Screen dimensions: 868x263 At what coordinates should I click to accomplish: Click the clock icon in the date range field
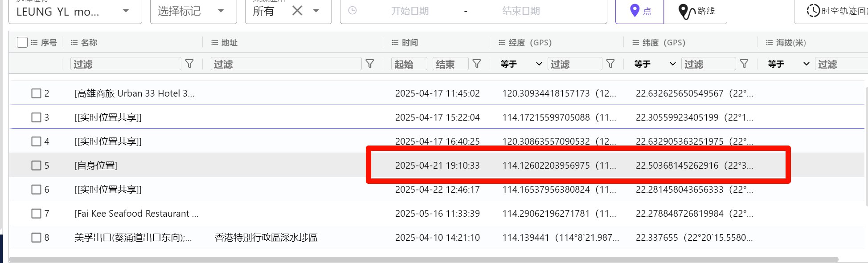click(352, 11)
